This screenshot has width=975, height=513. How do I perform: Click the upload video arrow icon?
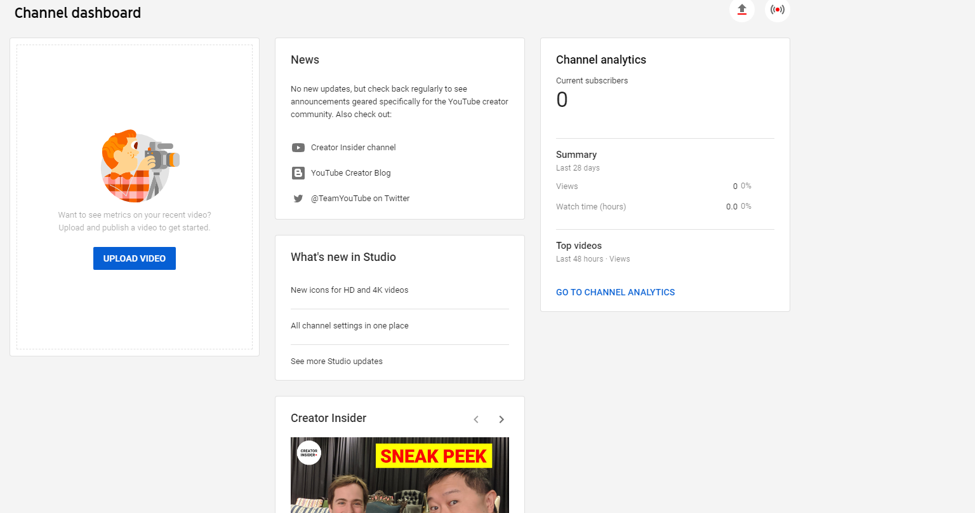tap(742, 9)
